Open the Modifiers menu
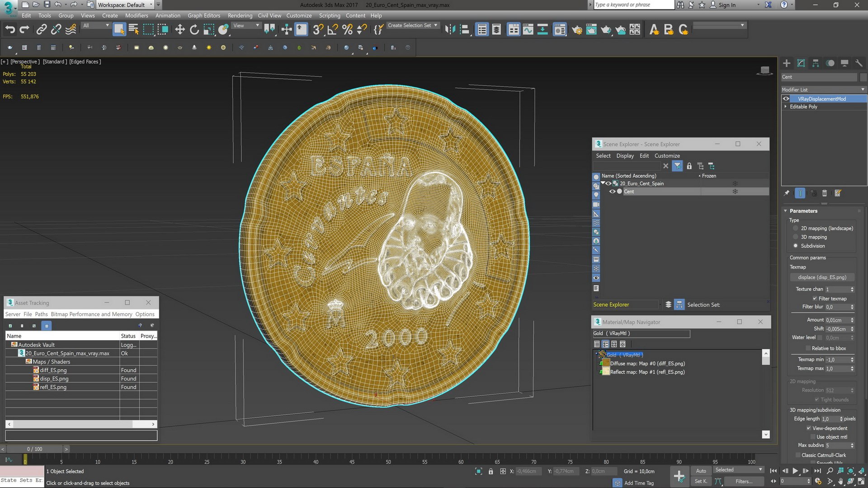The image size is (868, 488). pos(137,15)
